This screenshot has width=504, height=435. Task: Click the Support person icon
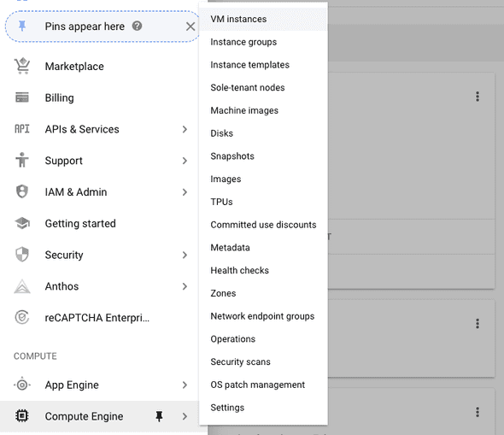pos(22,160)
